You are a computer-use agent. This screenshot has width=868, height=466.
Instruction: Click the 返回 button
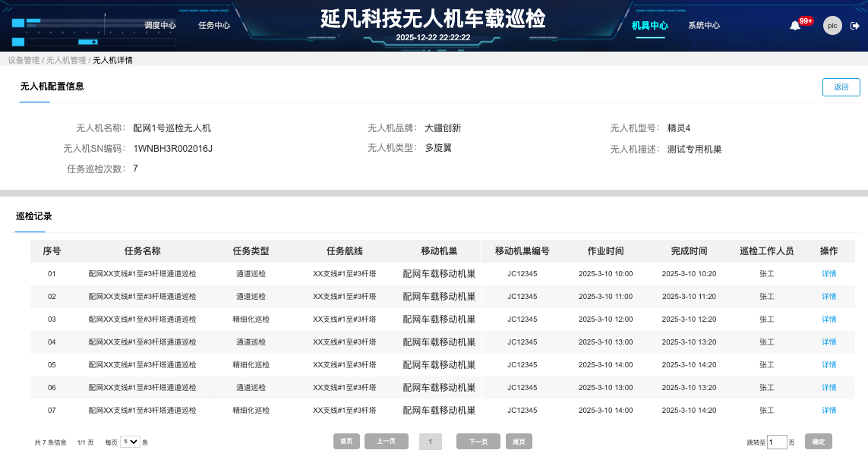click(x=841, y=87)
